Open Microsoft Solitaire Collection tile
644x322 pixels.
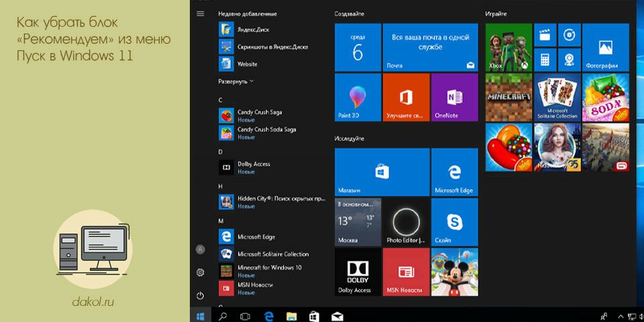(x=557, y=97)
